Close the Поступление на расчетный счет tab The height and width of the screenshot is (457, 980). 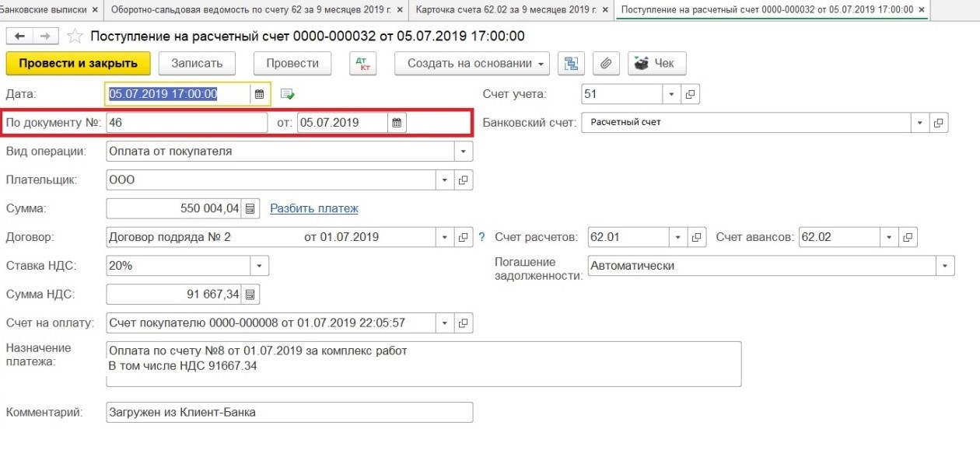tap(921, 10)
